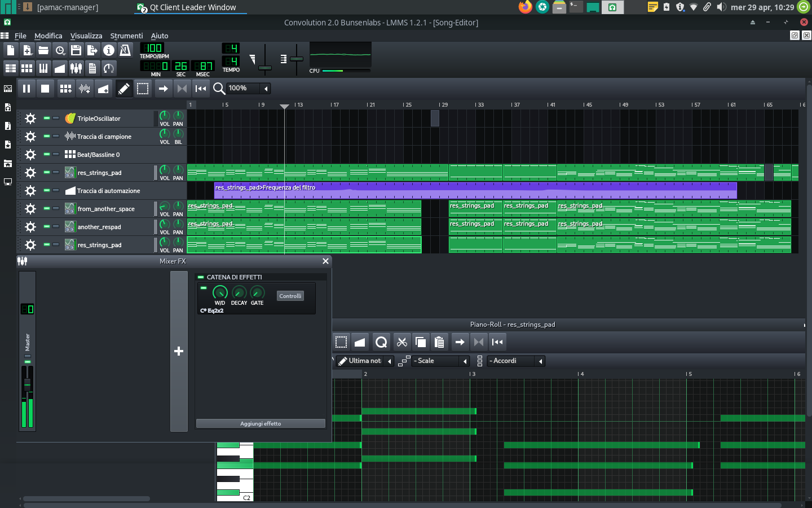Click Aggiungi effetto in Mixer FX
Image resolution: width=812 pixels, height=508 pixels.
(261, 423)
